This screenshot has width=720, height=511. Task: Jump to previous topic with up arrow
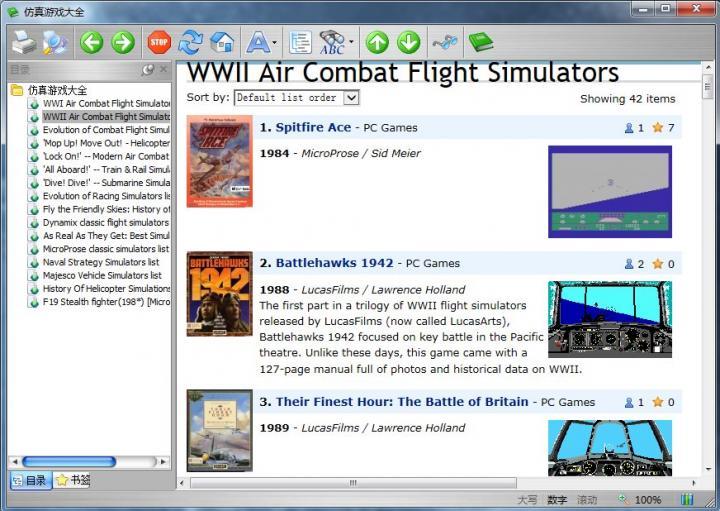(x=376, y=42)
